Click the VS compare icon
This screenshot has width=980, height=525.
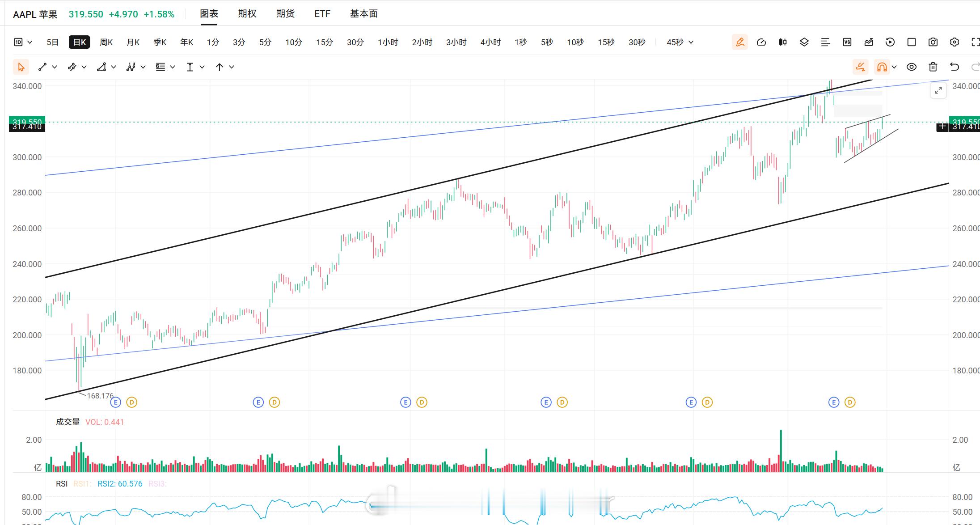click(847, 42)
